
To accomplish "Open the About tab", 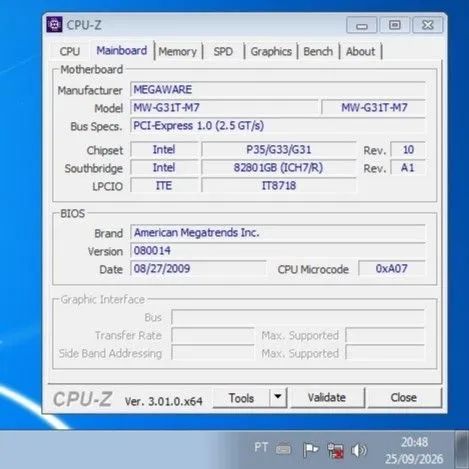I will tap(360, 52).
